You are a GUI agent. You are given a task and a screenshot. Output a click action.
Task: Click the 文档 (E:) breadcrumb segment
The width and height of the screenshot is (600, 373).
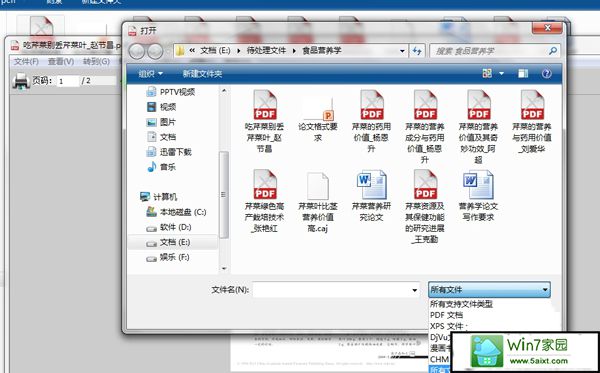pyautogui.click(x=215, y=50)
